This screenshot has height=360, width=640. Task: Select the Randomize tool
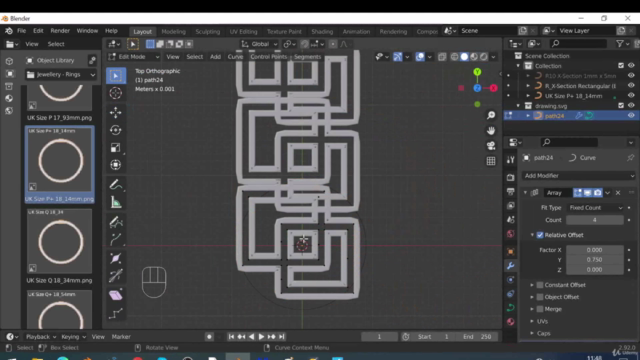[116, 313]
